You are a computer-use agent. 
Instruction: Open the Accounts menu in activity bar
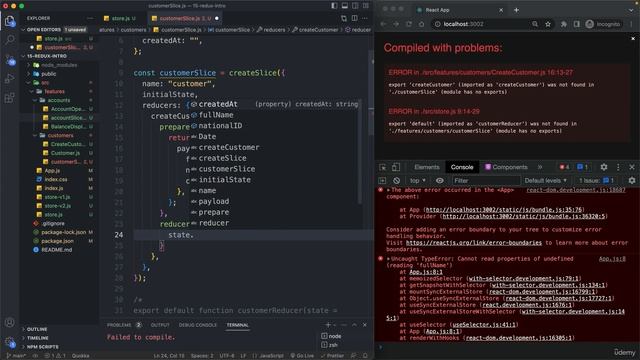[x=9, y=322]
